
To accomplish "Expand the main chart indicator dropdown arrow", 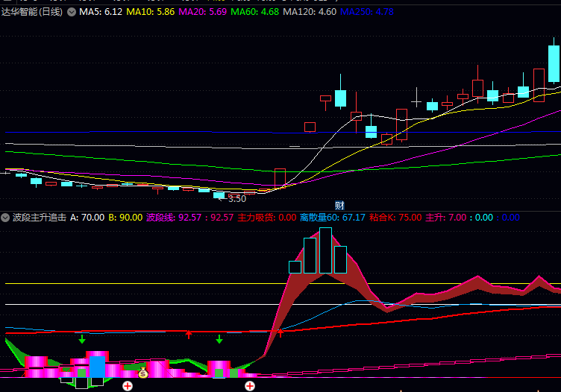I will pos(72,12).
